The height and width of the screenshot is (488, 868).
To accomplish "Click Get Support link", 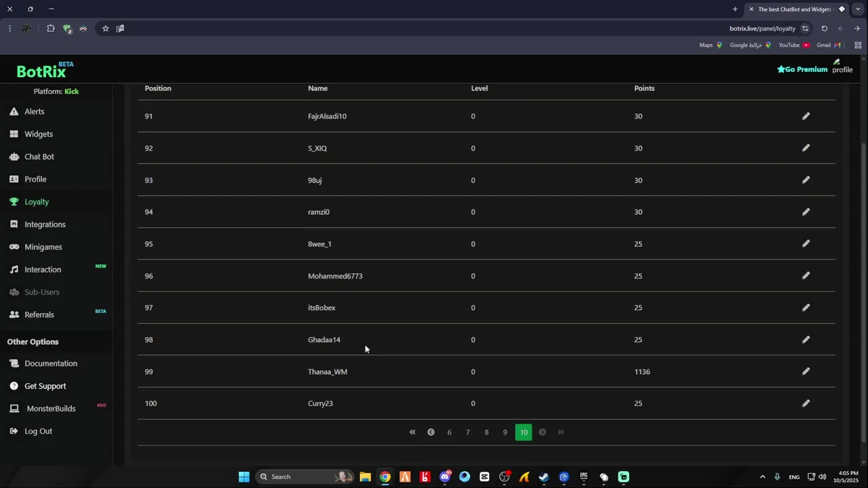I will tap(45, 386).
